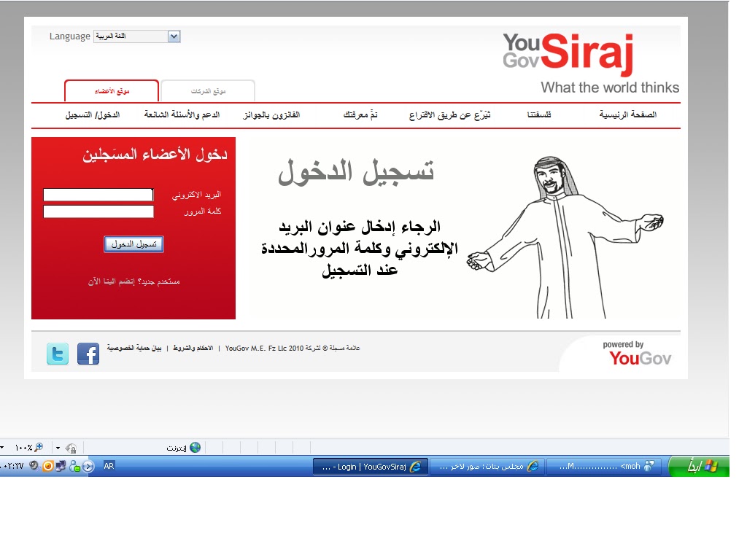Image resolution: width=747 pixels, height=560 pixels.
Task: Switch to the moh messenger taskbar window
Action: tap(604, 467)
